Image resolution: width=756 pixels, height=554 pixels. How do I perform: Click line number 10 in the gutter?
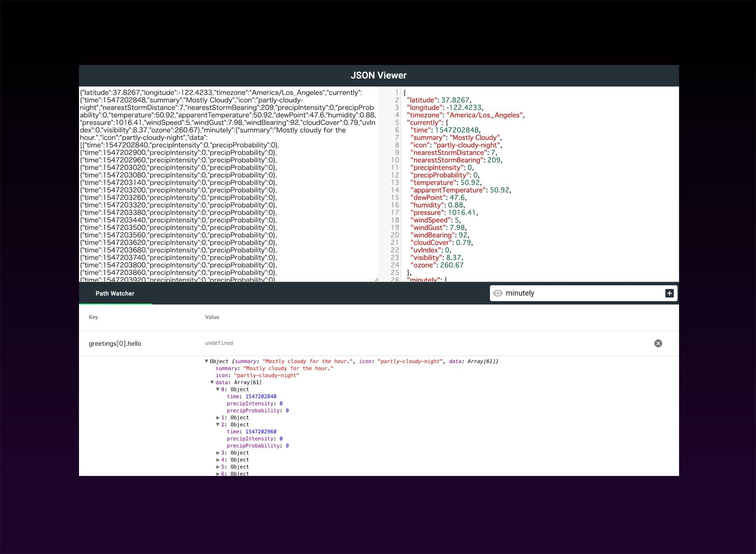395,160
